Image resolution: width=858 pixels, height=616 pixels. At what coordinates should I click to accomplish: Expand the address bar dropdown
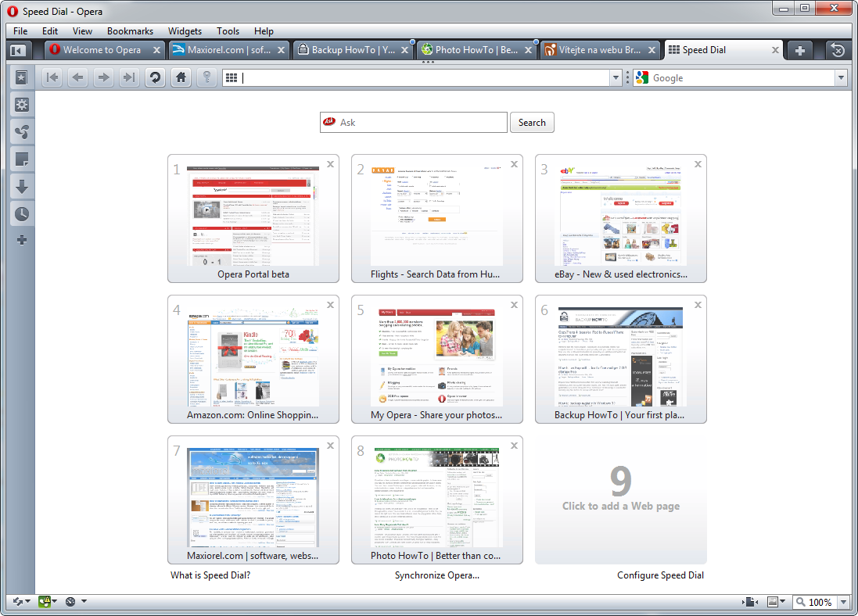point(616,78)
